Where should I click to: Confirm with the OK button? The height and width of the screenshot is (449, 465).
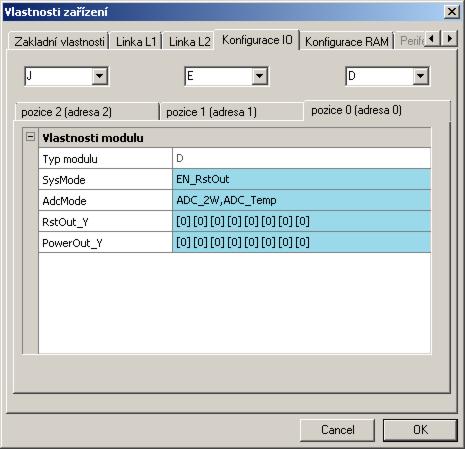[x=420, y=430]
